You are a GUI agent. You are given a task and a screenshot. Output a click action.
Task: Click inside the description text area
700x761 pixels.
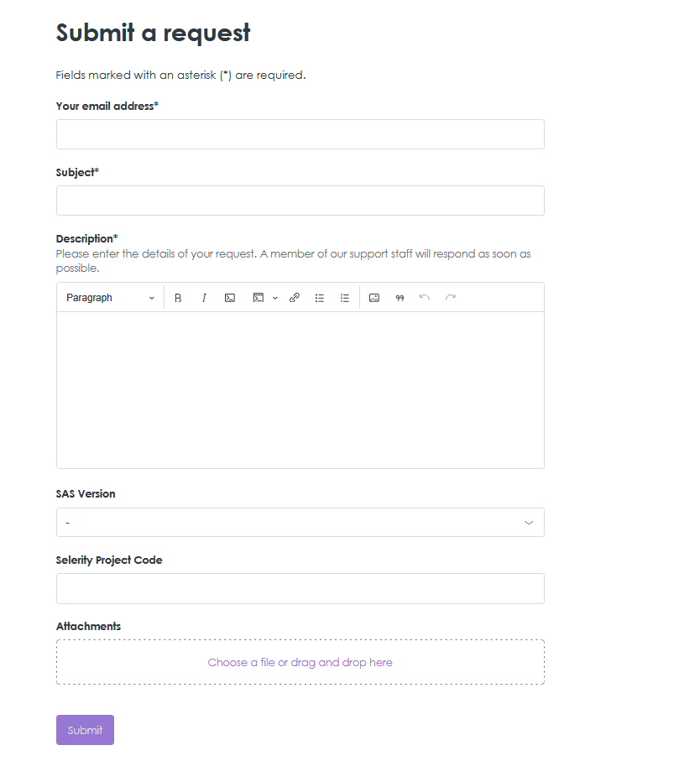(300, 390)
